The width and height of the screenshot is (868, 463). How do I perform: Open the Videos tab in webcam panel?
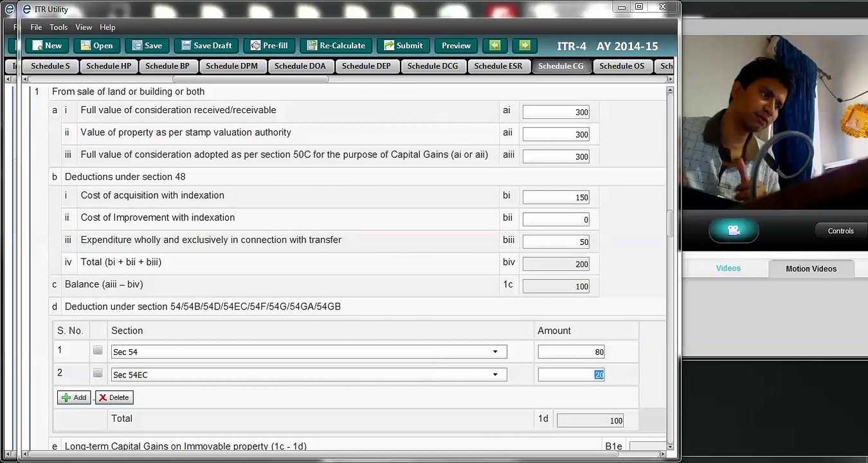(728, 268)
